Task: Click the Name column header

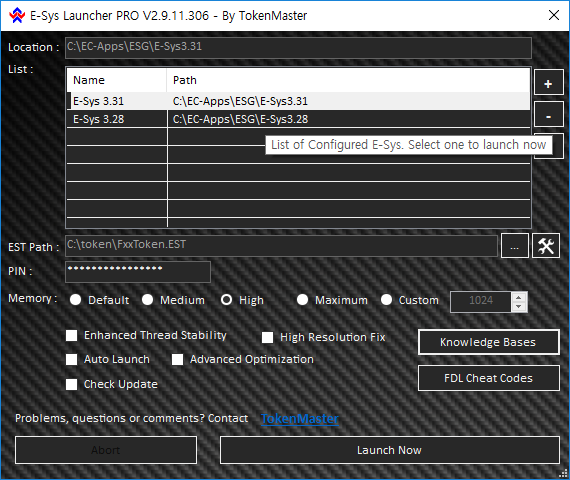Action: (x=117, y=80)
